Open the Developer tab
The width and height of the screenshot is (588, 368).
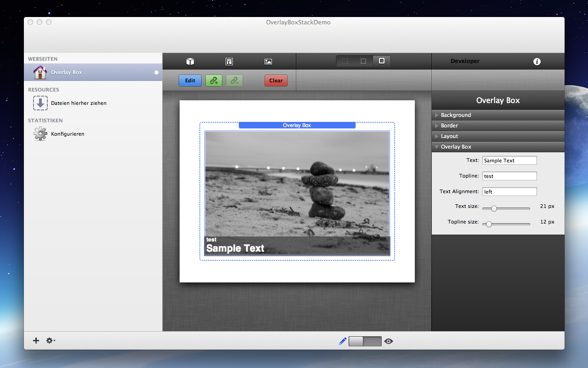tap(465, 61)
